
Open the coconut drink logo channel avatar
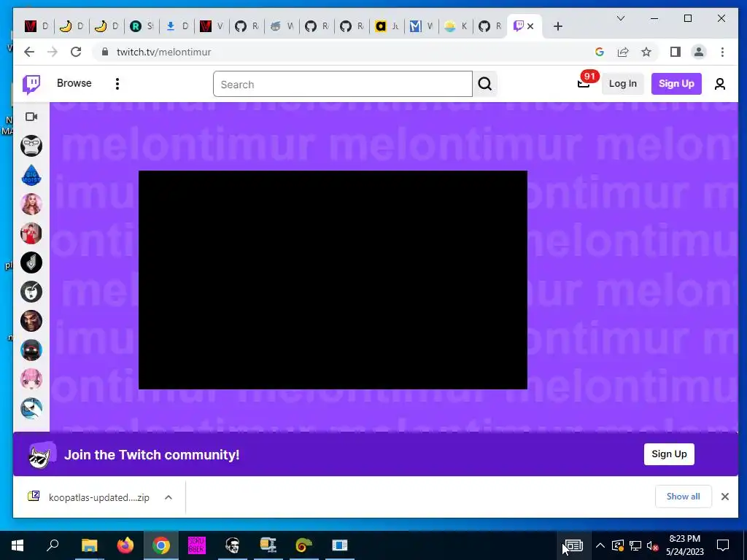pos(31,292)
